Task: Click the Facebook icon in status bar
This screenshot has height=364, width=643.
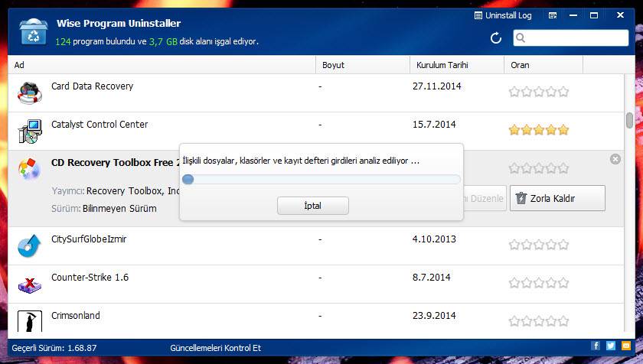Action: pyautogui.click(x=596, y=346)
